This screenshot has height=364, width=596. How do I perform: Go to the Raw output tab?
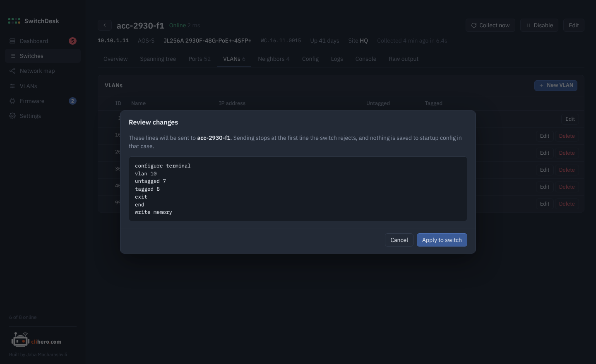404,59
